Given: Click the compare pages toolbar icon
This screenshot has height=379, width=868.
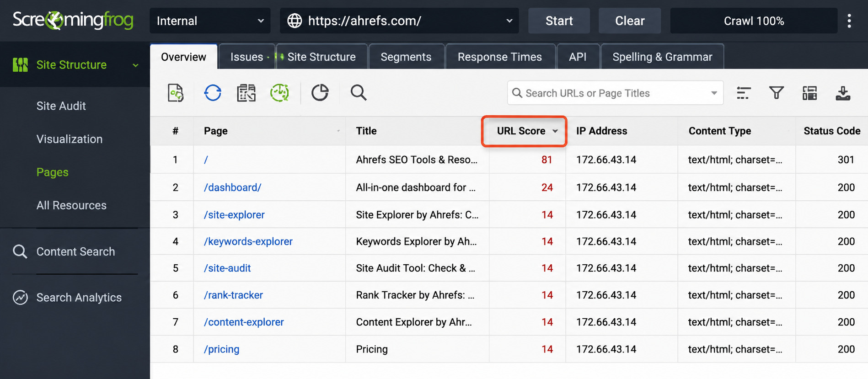Looking at the screenshot, I should click(x=246, y=93).
